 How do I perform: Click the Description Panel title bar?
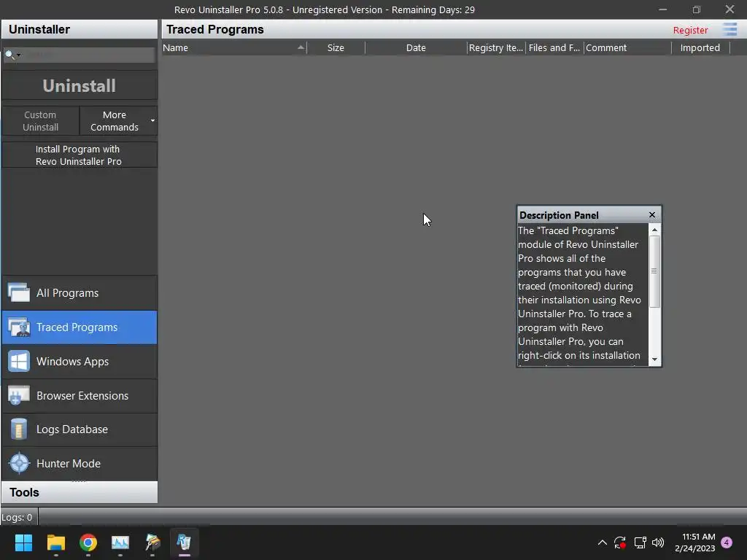(581, 215)
